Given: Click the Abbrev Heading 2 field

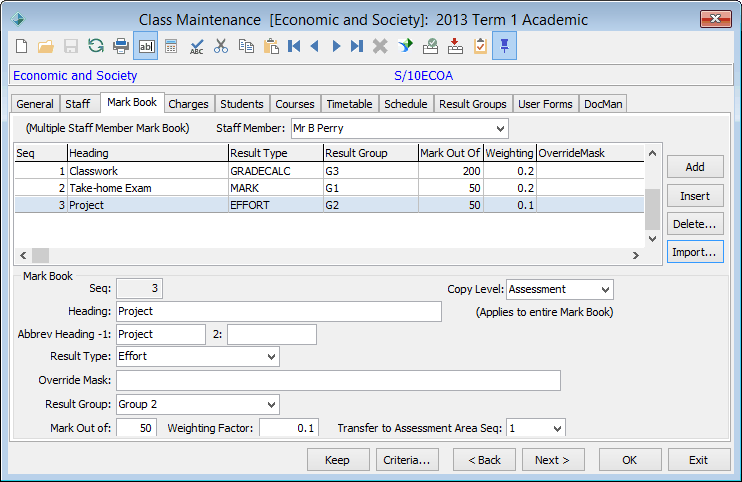Looking at the screenshot, I should click(272, 334).
